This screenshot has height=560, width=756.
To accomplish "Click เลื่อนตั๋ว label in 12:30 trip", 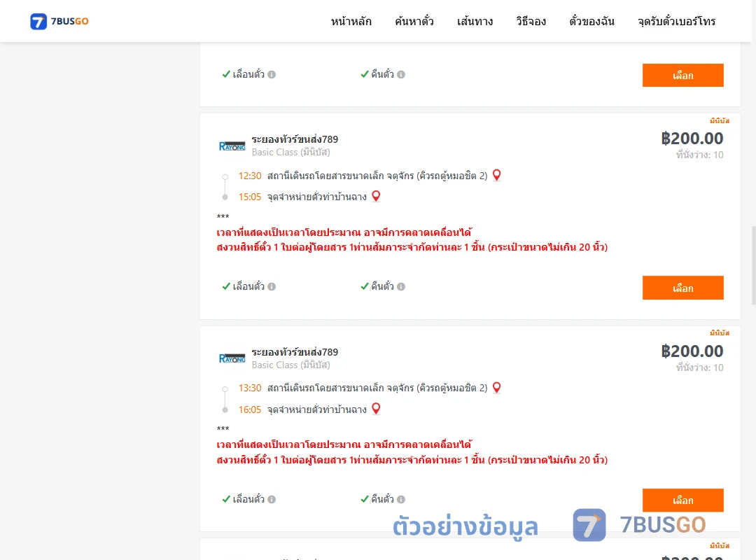I will (x=248, y=286).
